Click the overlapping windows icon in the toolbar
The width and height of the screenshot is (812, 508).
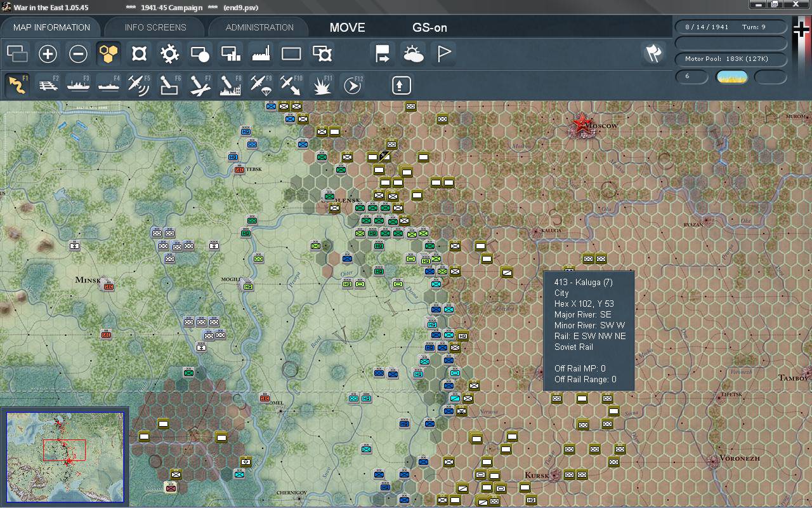[x=17, y=54]
